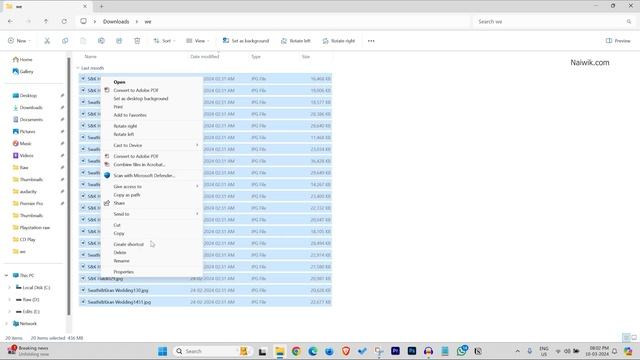Go back with the Back arrow
The image size is (640, 360).
point(10,21)
